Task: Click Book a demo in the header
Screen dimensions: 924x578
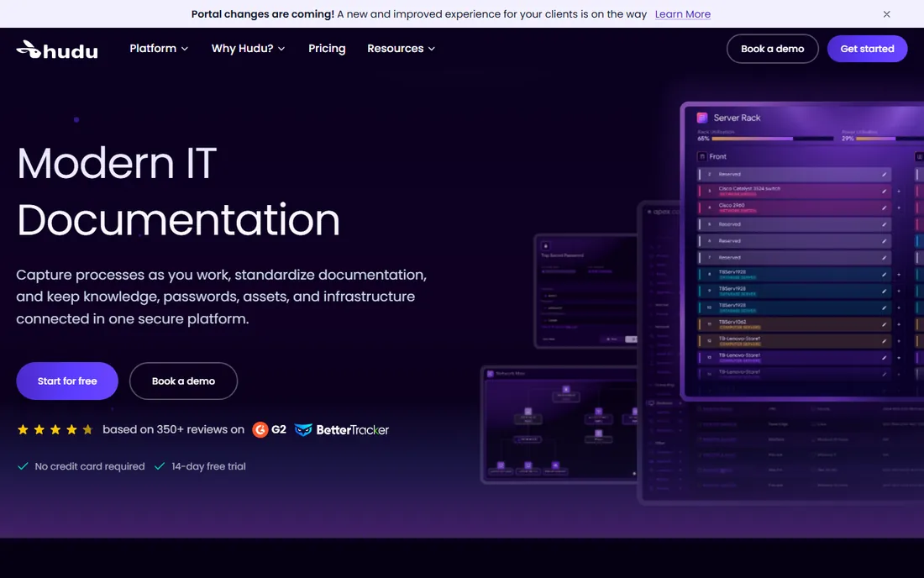Action: tap(772, 49)
